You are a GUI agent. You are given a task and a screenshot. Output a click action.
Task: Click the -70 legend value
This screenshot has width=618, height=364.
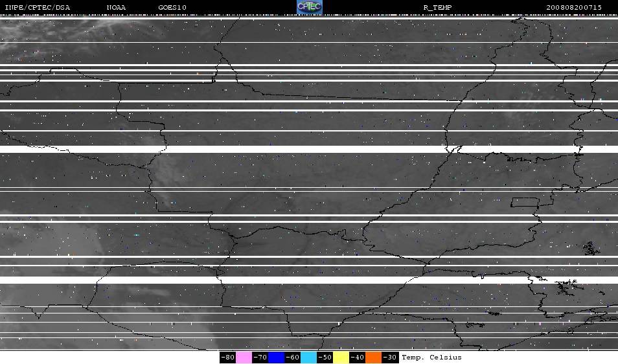click(260, 358)
